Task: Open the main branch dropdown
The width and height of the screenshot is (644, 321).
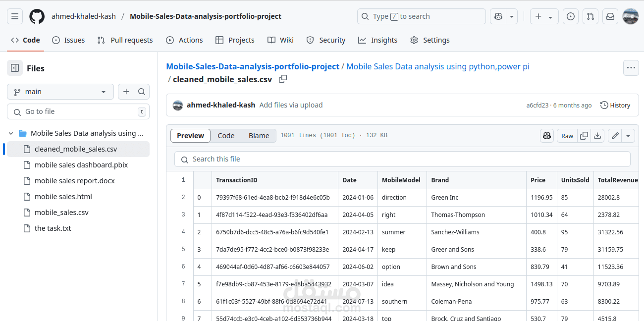Action: pos(60,92)
